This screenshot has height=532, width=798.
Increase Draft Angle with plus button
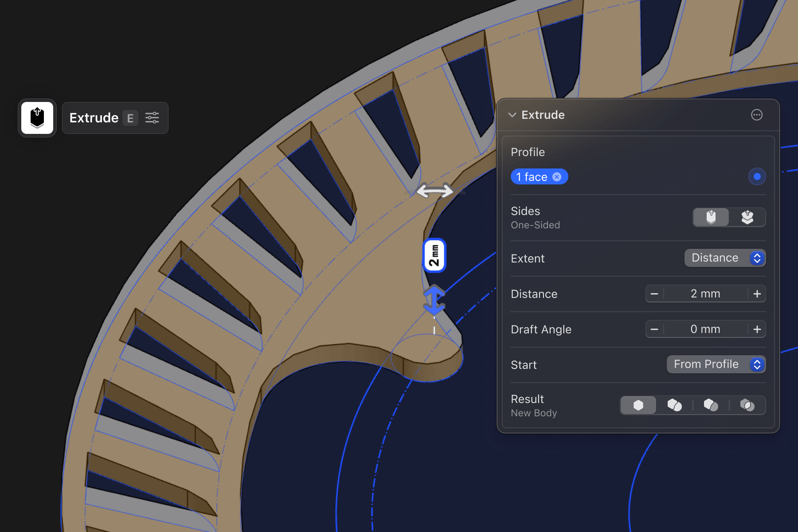(x=757, y=329)
